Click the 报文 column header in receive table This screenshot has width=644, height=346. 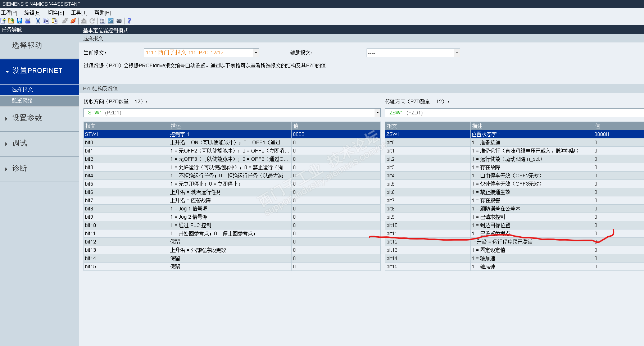point(126,126)
